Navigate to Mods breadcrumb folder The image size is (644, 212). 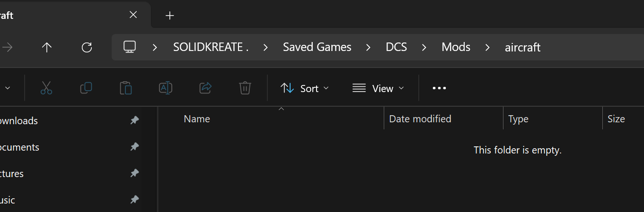pos(456,47)
